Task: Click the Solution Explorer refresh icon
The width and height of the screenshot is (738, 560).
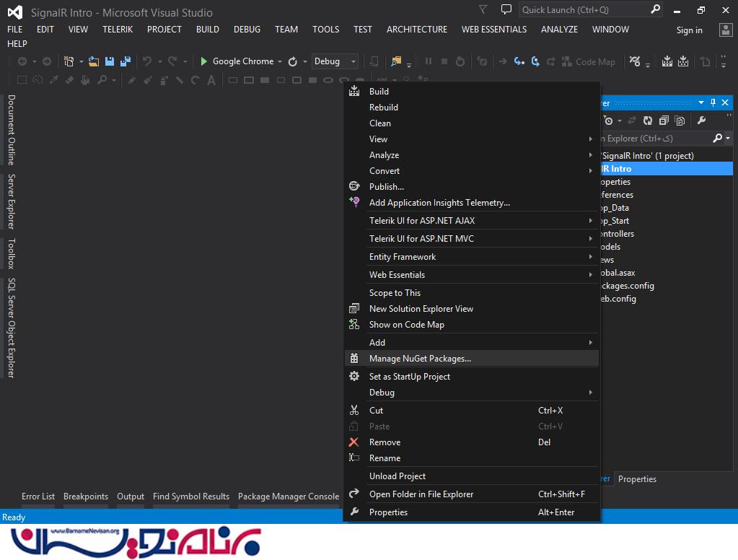Action: (647, 121)
